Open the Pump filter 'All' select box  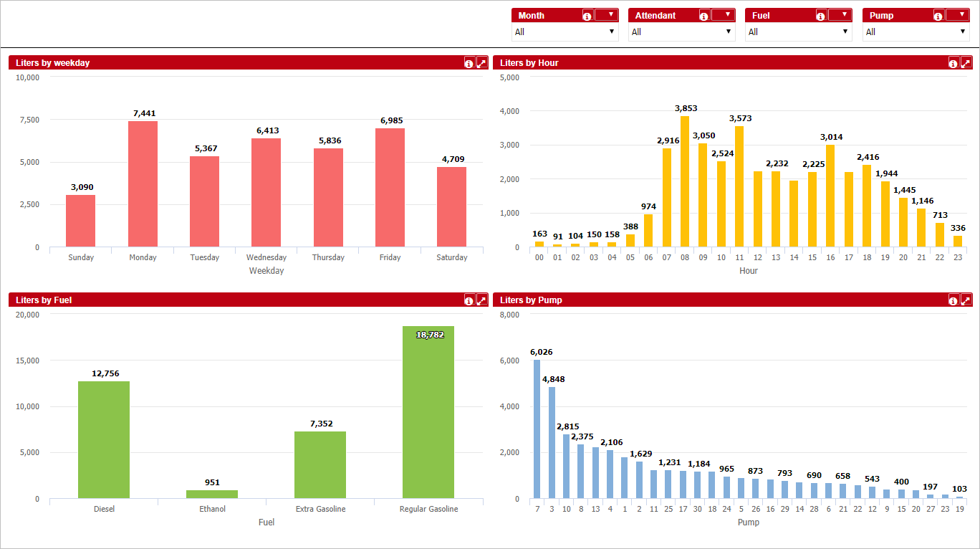point(916,32)
